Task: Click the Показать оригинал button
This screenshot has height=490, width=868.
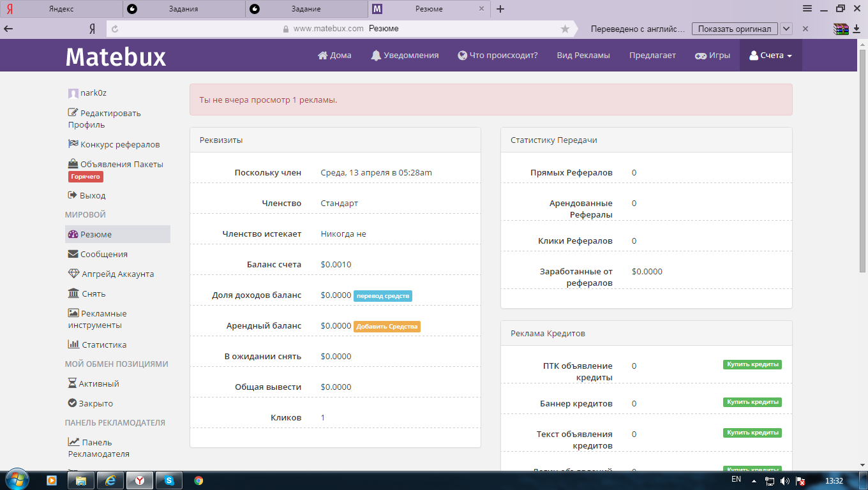Action: (735, 29)
